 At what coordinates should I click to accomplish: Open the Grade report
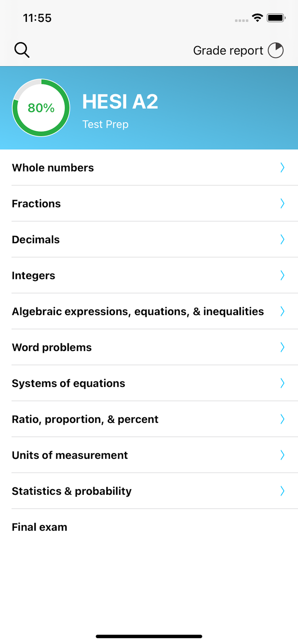(x=228, y=50)
